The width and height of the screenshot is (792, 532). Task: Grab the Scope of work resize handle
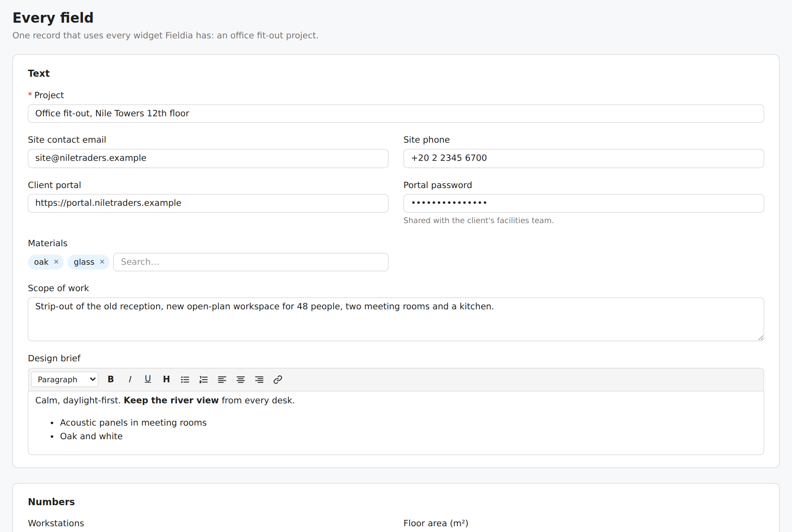point(761,338)
